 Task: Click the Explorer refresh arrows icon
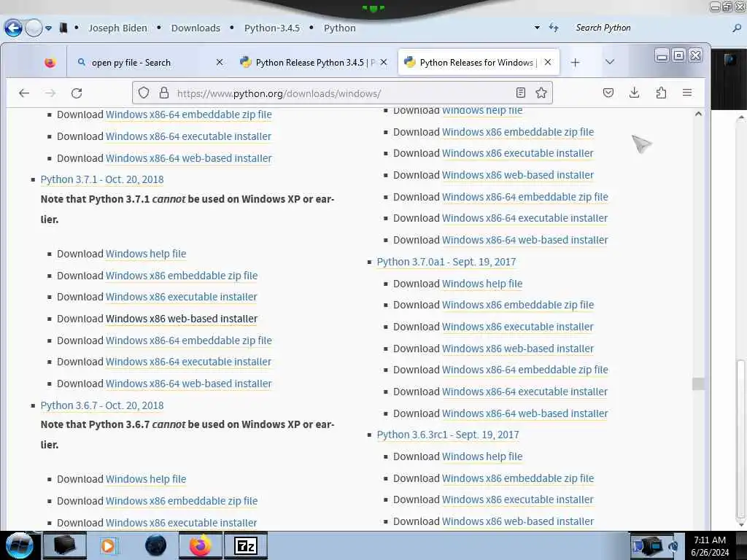(x=554, y=28)
